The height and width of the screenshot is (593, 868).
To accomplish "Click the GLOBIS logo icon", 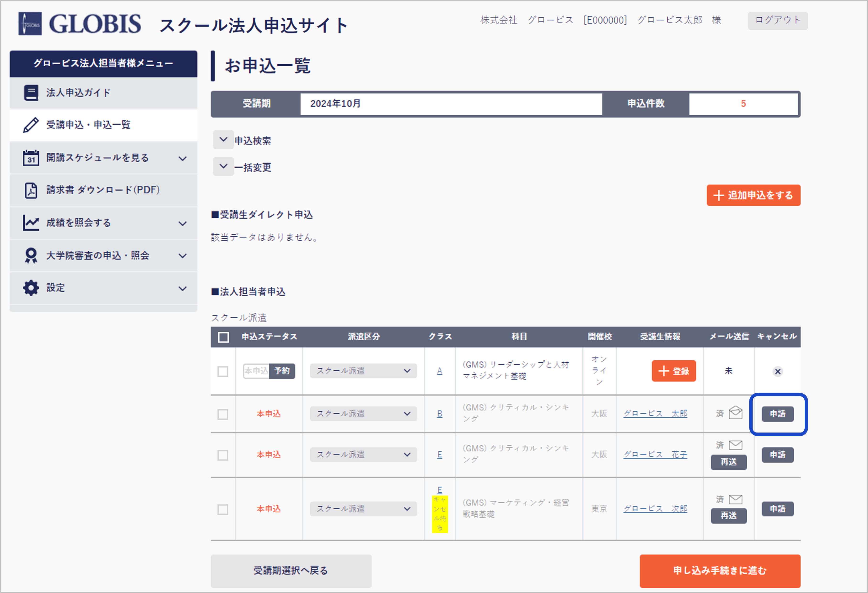I will coord(30,24).
